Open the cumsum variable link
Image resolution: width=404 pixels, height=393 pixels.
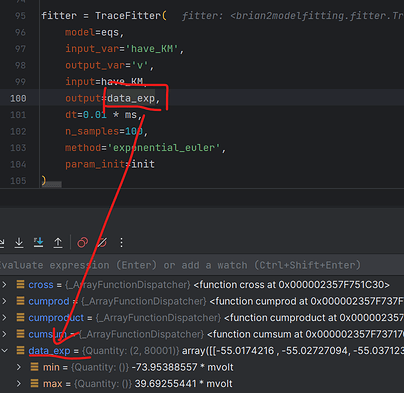pos(47,334)
